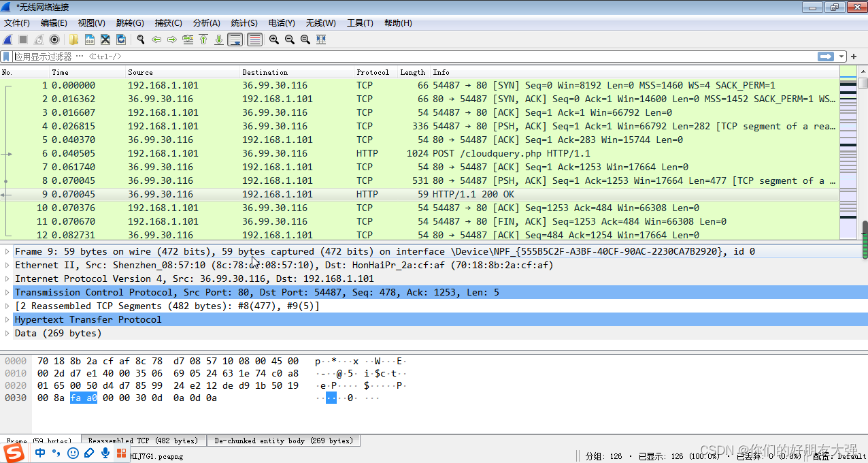Click Sogou input method S icon
The height and width of the screenshot is (463, 868).
point(14,453)
